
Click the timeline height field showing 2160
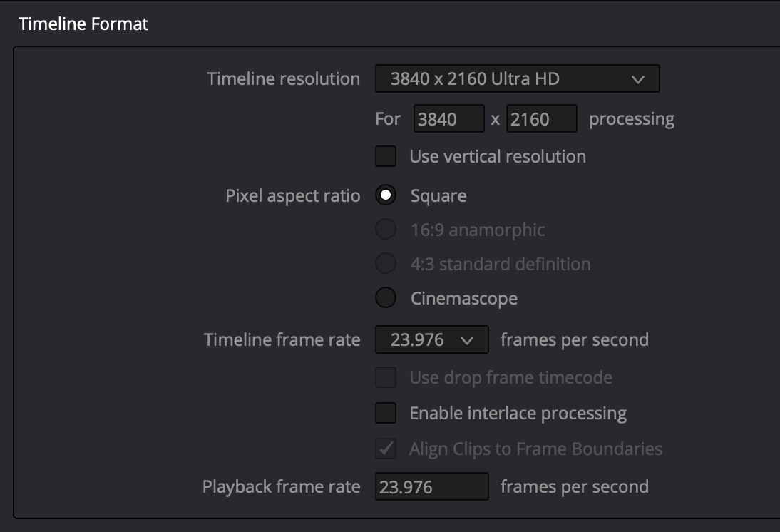click(541, 119)
